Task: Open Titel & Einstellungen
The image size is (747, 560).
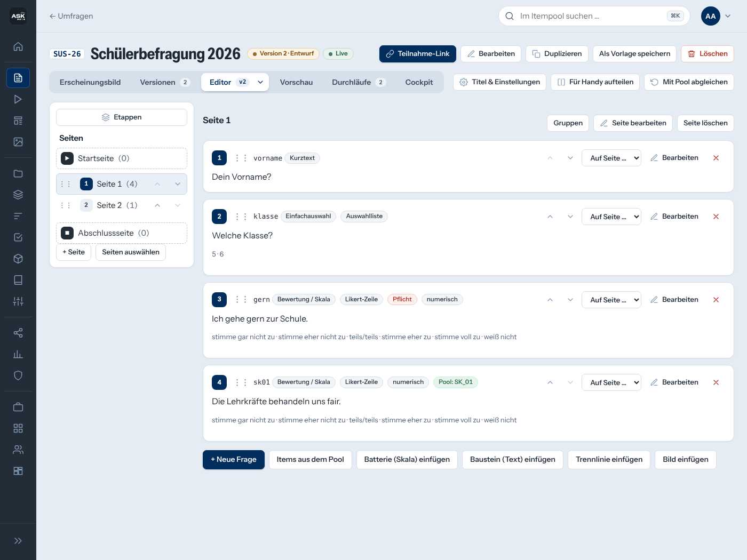Action: click(x=499, y=82)
